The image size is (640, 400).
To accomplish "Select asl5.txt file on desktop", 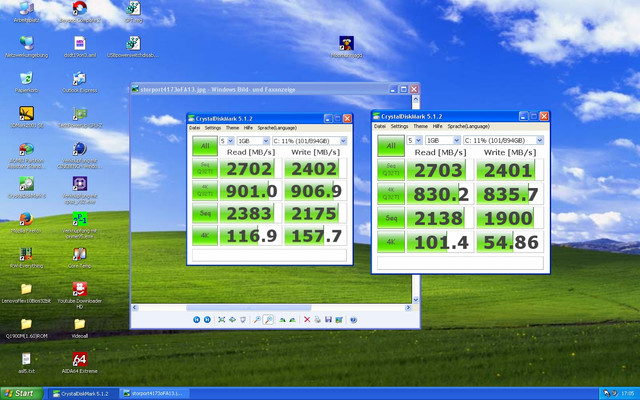I will [27, 363].
